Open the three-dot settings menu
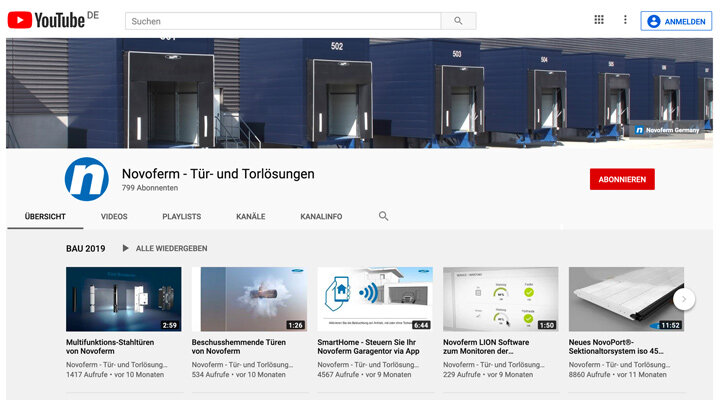The height and width of the screenshot is (400, 720). [625, 20]
